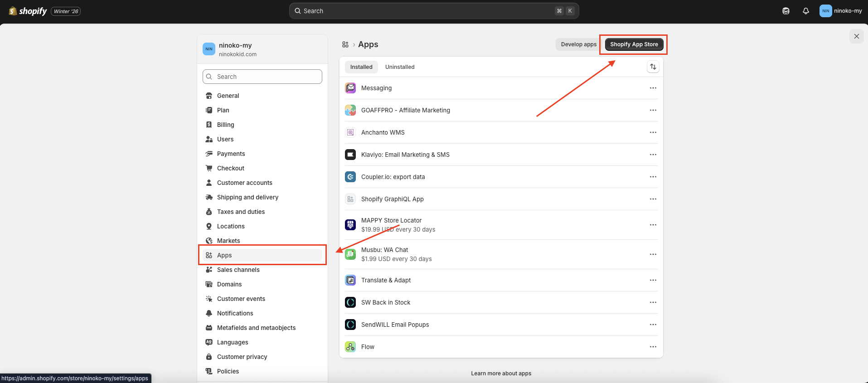Click the Winter '26 edition badge
The height and width of the screenshot is (383, 868).
point(66,11)
